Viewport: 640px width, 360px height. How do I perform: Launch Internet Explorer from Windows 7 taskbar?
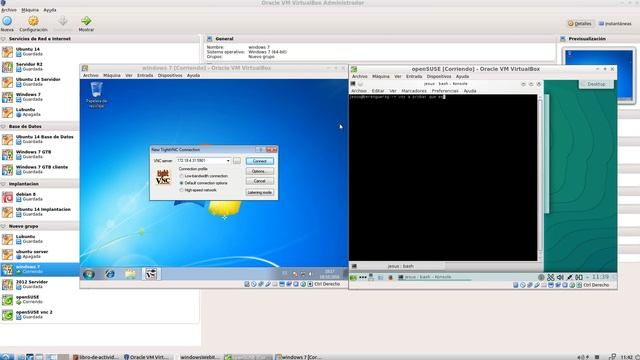click(109, 274)
